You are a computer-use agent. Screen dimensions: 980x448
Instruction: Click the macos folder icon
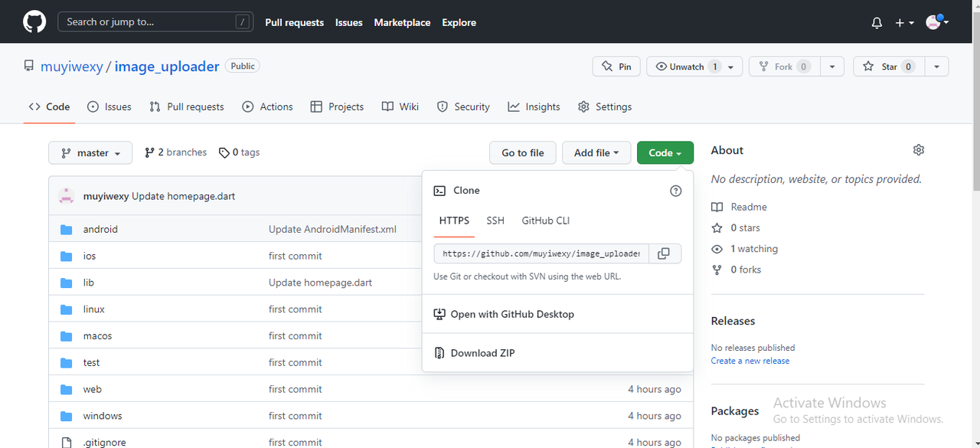67,336
